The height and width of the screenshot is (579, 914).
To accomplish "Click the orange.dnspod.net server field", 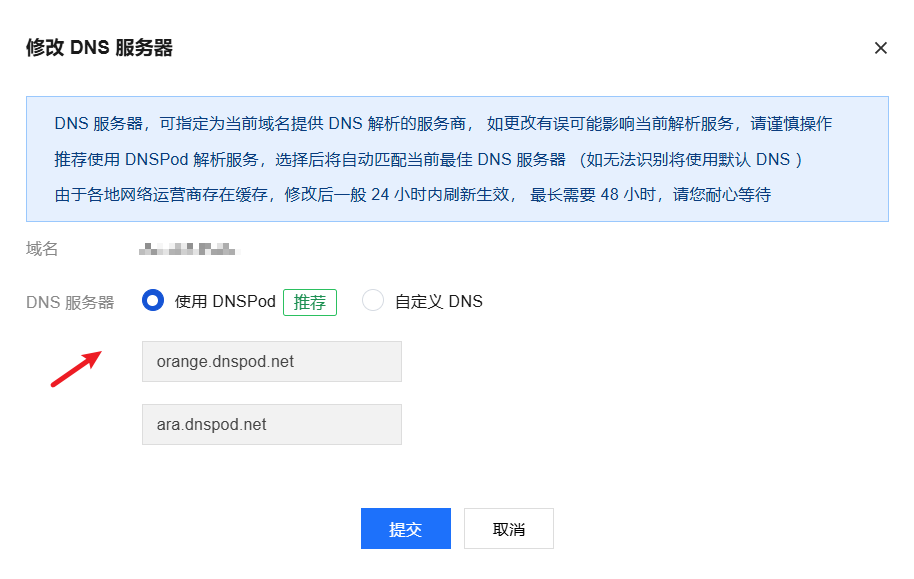I will [272, 361].
